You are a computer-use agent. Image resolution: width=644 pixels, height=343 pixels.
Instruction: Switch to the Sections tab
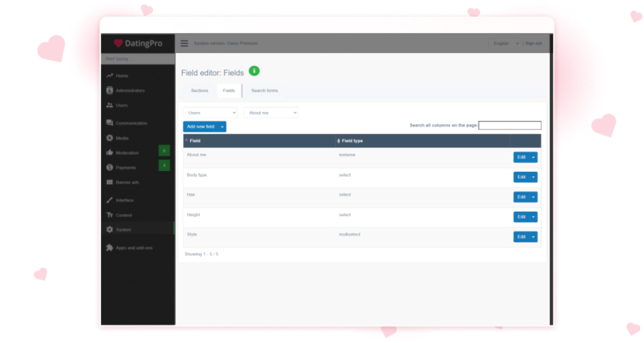coord(200,91)
